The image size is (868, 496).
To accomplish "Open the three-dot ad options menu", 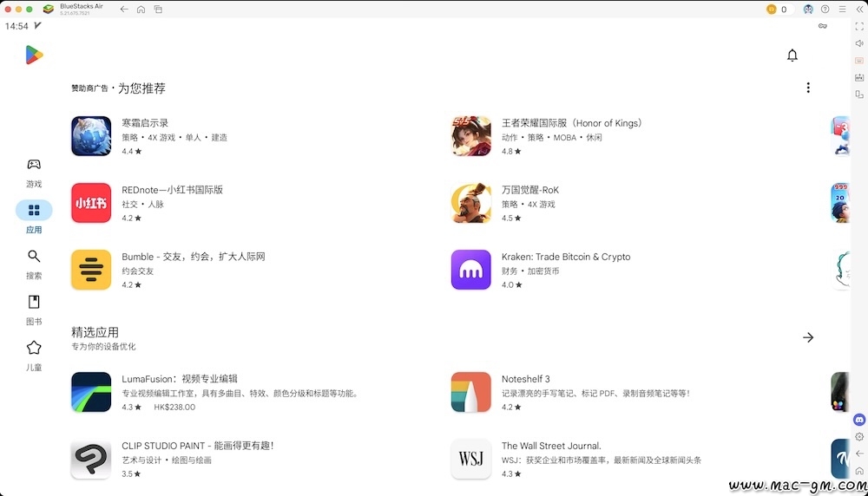I will pyautogui.click(x=808, y=88).
